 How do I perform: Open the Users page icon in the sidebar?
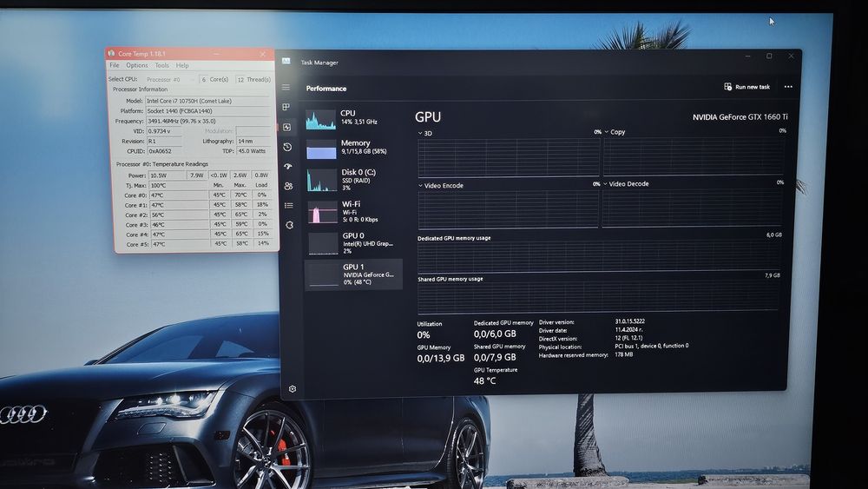[288, 186]
